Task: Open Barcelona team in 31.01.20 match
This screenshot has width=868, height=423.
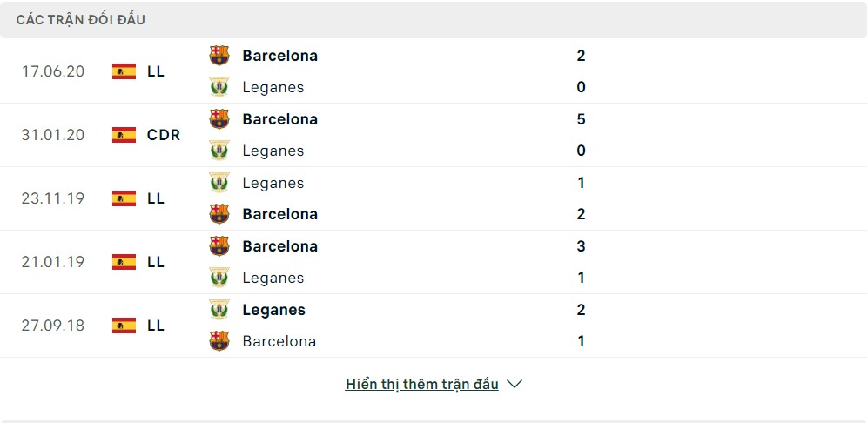Action: click(x=279, y=119)
